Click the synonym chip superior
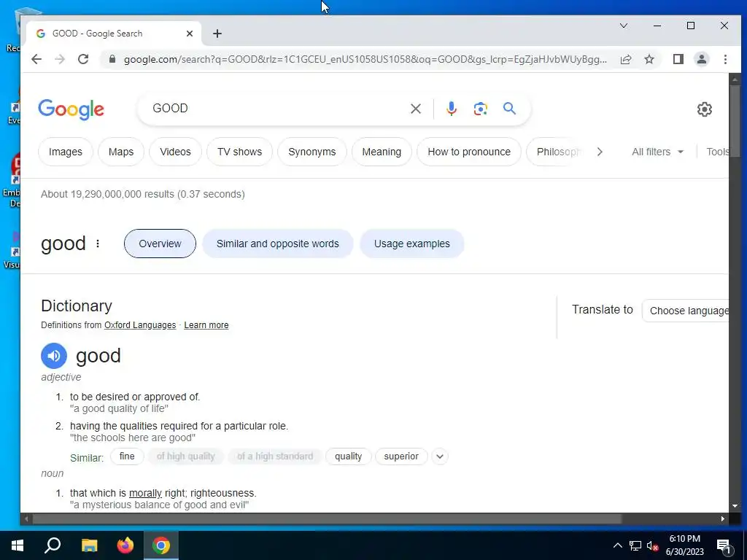The height and width of the screenshot is (560, 747). coord(401,456)
